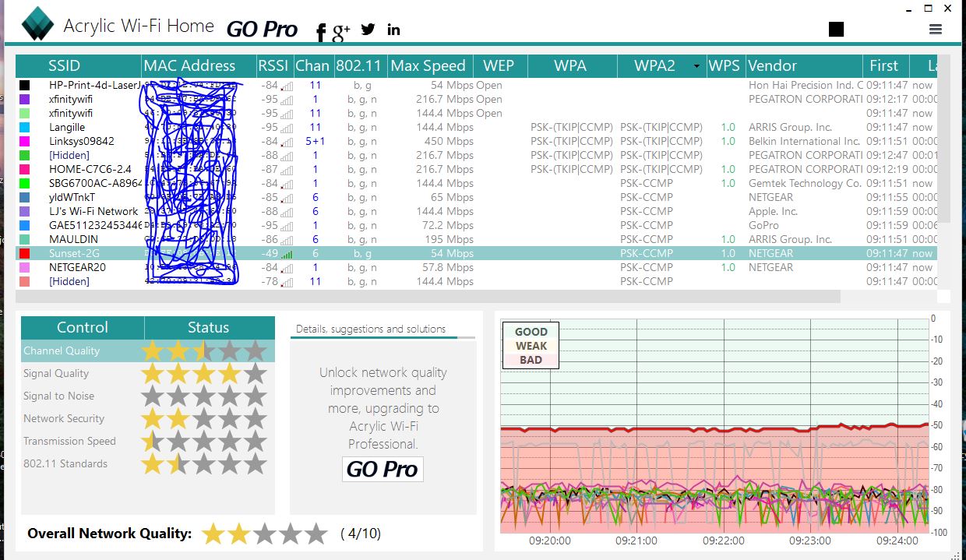Click the network table's horizontal scrollbar
Screen dimensions: 966x560
click(428, 296)
